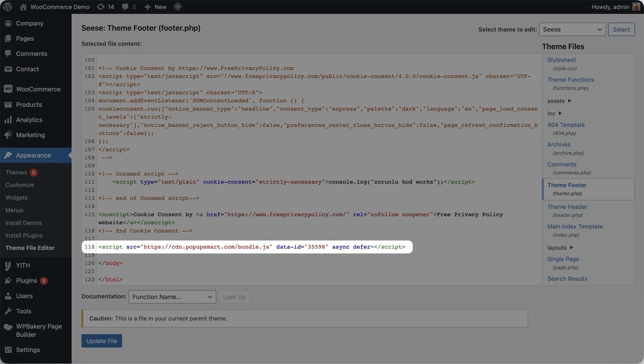Screen dimensions: 644x364
Task: Open the Archives archive.php file link
Action: tap(559, 145)
